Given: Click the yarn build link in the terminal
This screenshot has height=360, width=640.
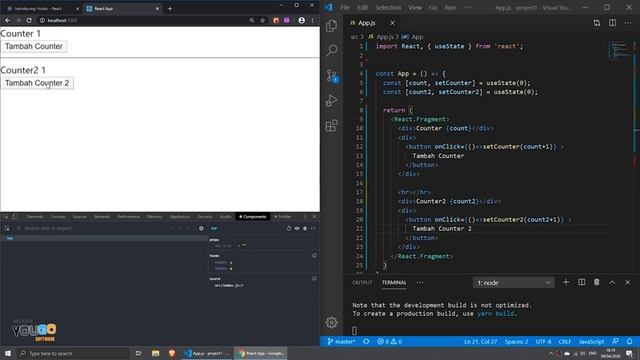Looking at the screenshot, I should [495, 313].
